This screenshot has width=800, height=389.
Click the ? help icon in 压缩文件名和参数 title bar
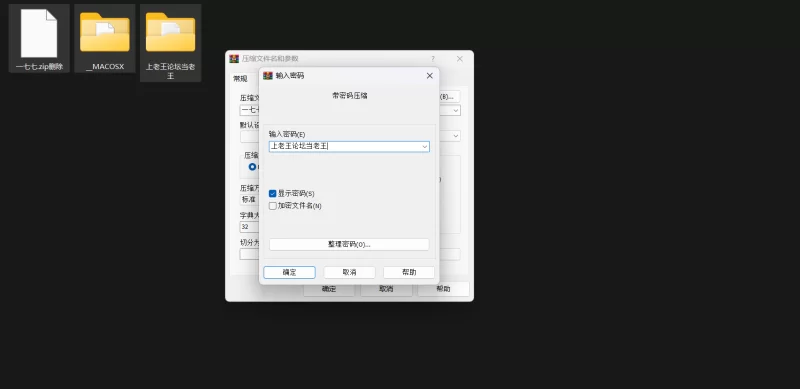(433, 59)
